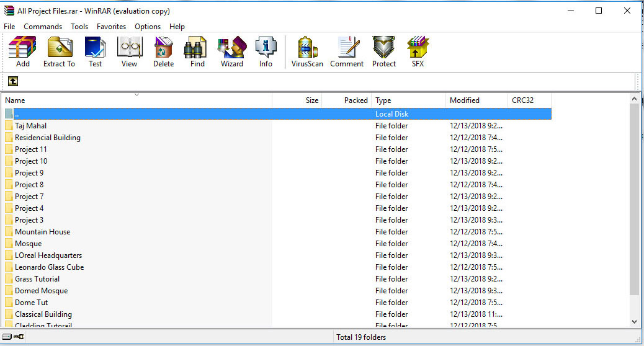Convert archive using SFX icon
This screenshot has height=346, width=644.
point(418,51)
